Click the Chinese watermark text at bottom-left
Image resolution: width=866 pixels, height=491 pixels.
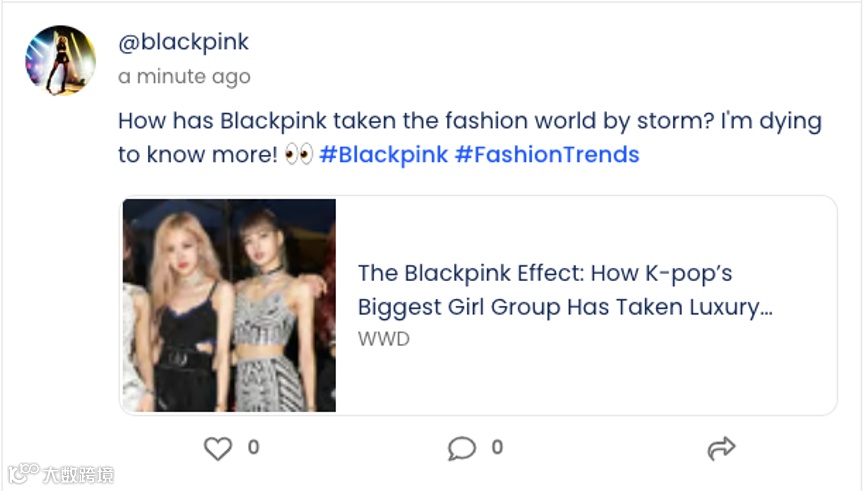pos(78,474)
